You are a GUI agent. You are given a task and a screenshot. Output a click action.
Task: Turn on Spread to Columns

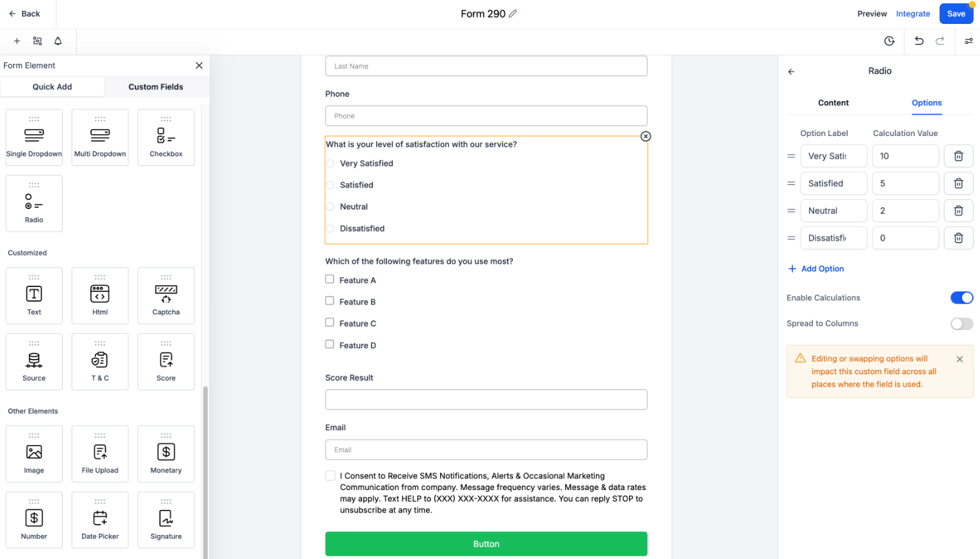click(961, 324)
